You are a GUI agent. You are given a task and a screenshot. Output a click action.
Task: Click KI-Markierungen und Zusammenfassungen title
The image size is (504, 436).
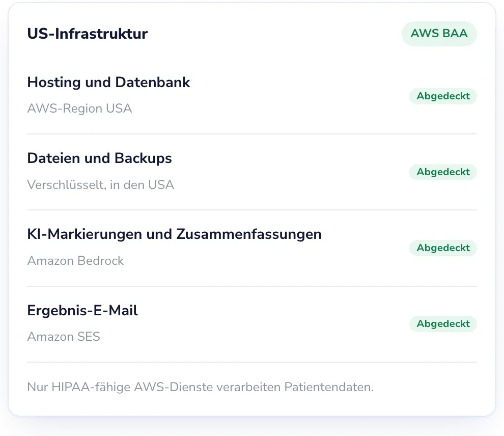click(x=174, y=234)
